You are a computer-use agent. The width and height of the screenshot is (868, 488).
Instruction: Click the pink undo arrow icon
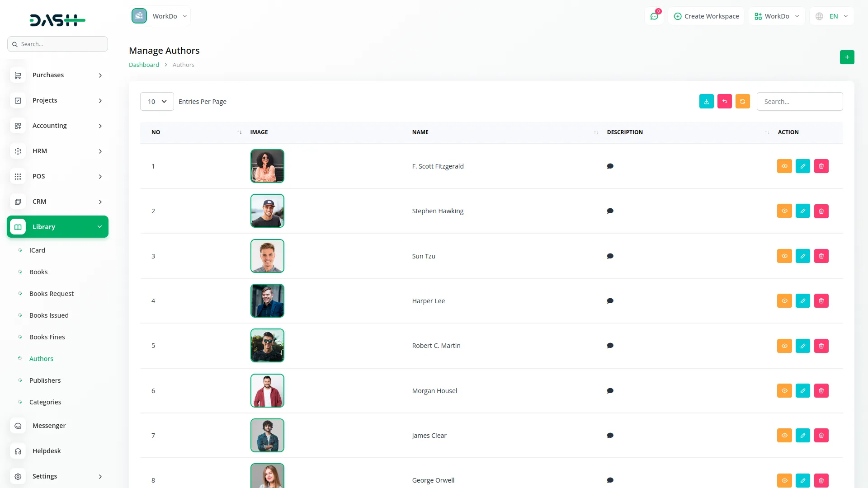click(x=724, y=102)
